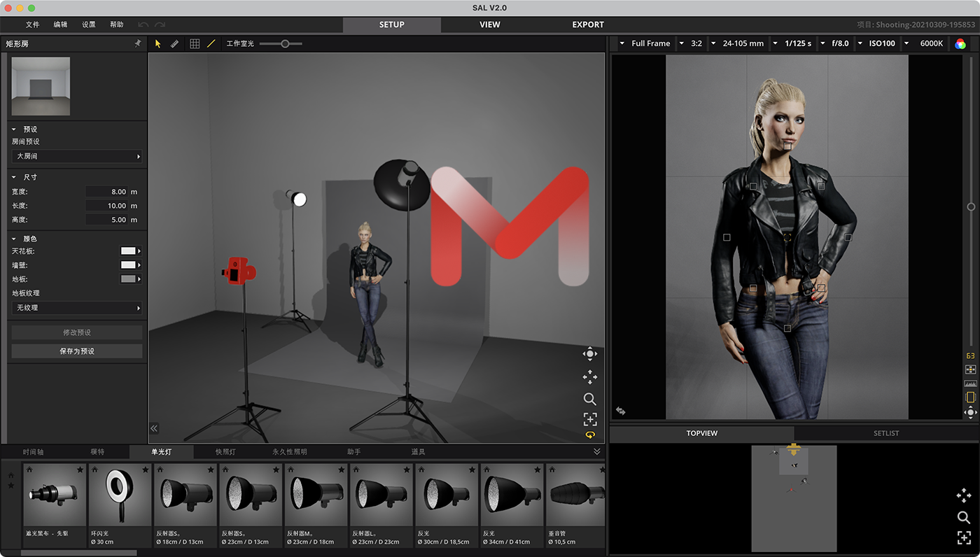Screen dimensions: 980x557
Task: Favorite the 环闪光 ring flash item
Action: [146, 470]
